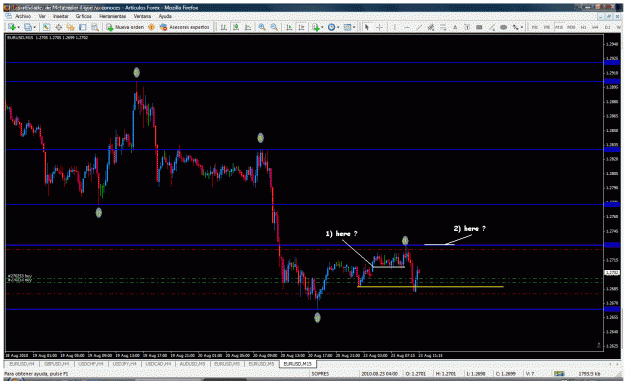Switch to the USDCAD,H4 chart tab
Image resolution: width=625 pixels, height=381 pixels.
(x=158, y=364)
